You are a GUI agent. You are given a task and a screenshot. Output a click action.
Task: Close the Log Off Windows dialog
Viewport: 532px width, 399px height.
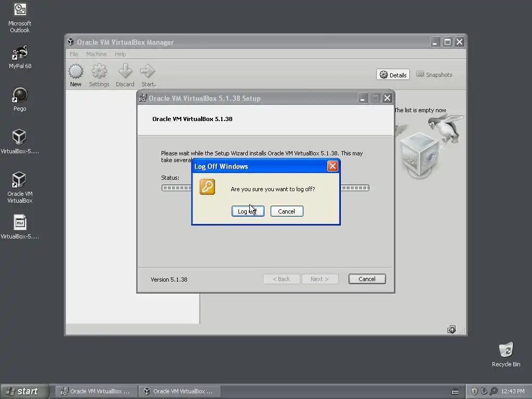332,166
